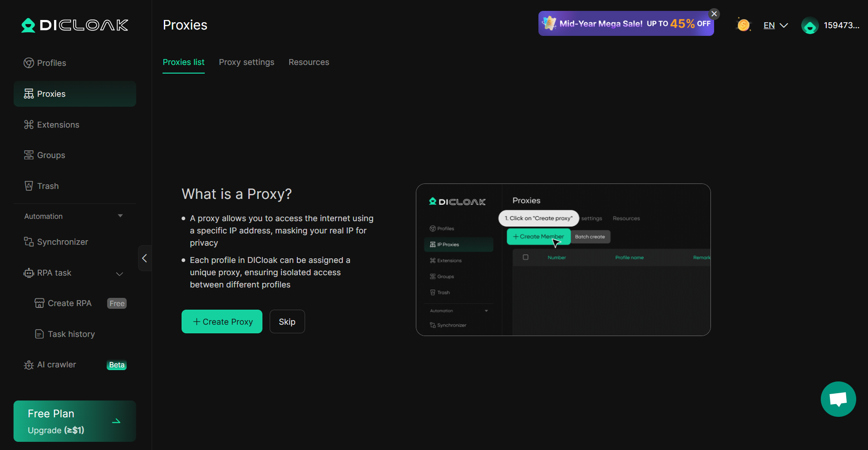Go to the Groups section
This screenshot has width=868, height=450.
point(45,155)
